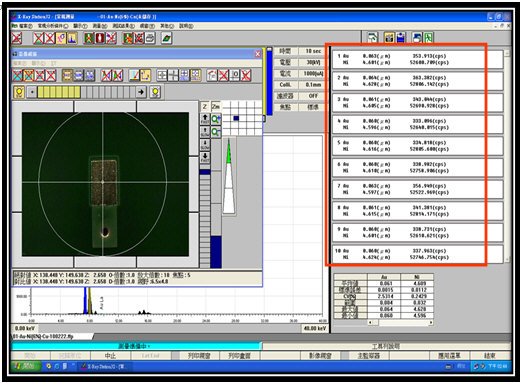Image resolution: width=521 pixels, height=383 pixels.
Task: Select the blue spectrum peak toolbar icon
Action: pos(72,38)
